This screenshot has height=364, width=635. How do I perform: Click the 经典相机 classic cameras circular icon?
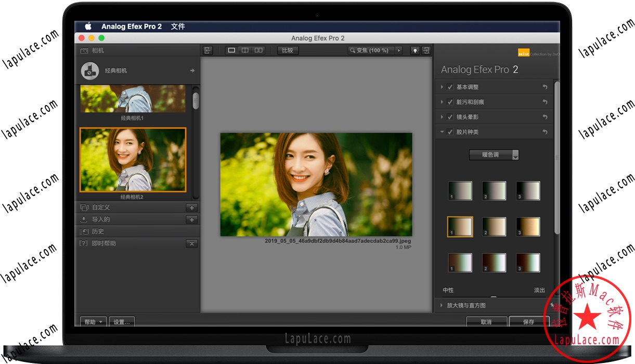89,70
